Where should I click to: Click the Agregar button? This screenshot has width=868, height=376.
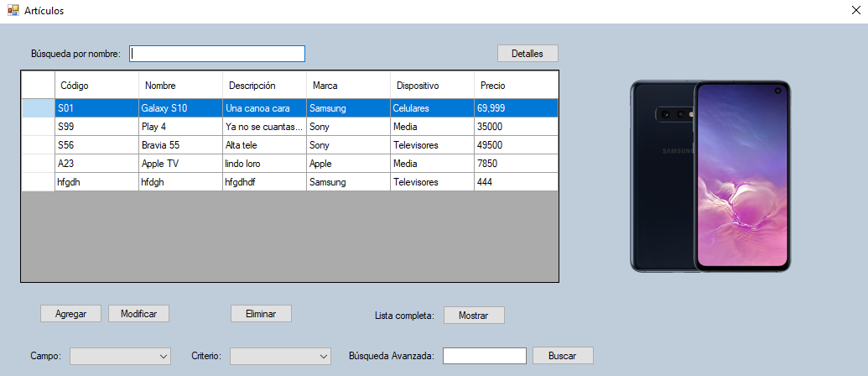click(x=70, y=313)
